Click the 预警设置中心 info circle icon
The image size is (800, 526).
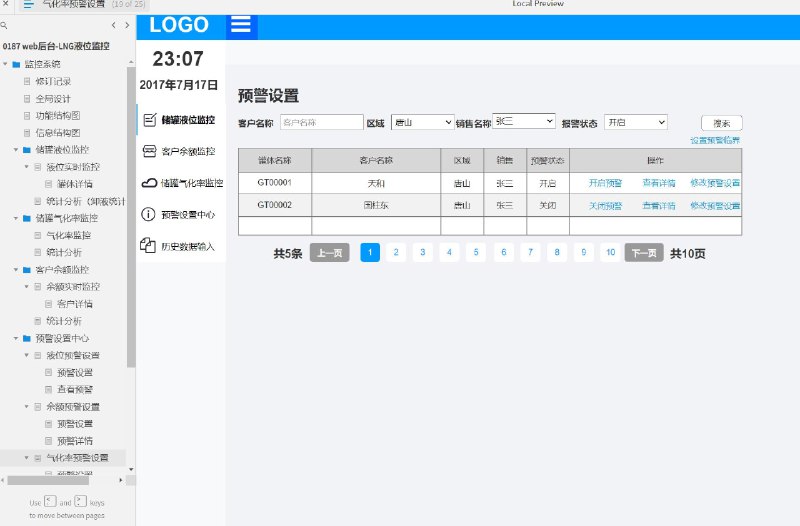tap(148, 214)
